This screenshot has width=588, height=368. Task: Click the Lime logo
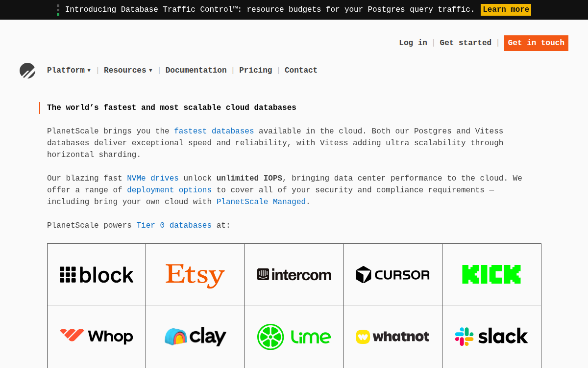[294, 337]
